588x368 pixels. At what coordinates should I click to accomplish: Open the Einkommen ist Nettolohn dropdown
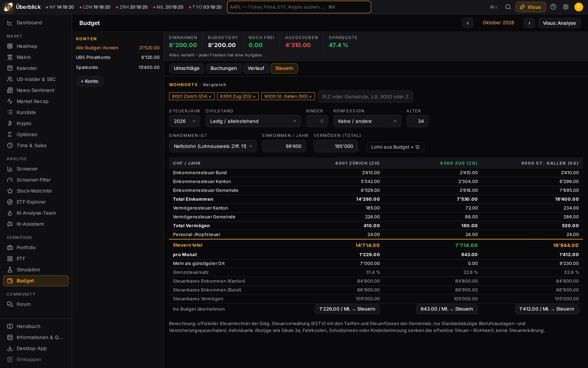pyautogui.click(x=213, y=146)
